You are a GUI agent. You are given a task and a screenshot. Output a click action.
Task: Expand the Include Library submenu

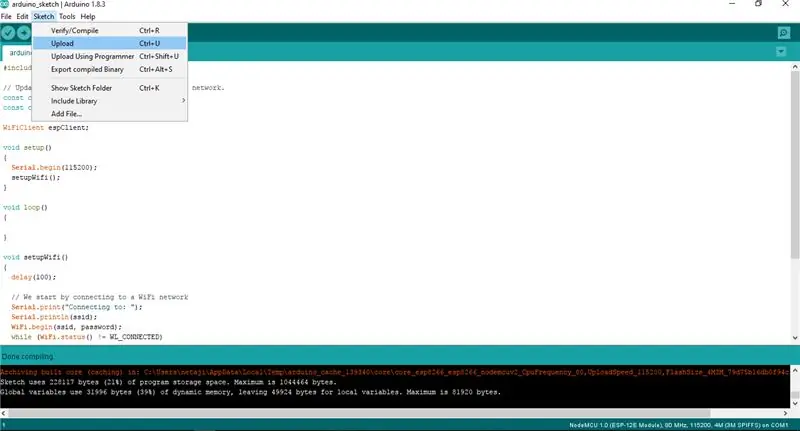point(109,101)
